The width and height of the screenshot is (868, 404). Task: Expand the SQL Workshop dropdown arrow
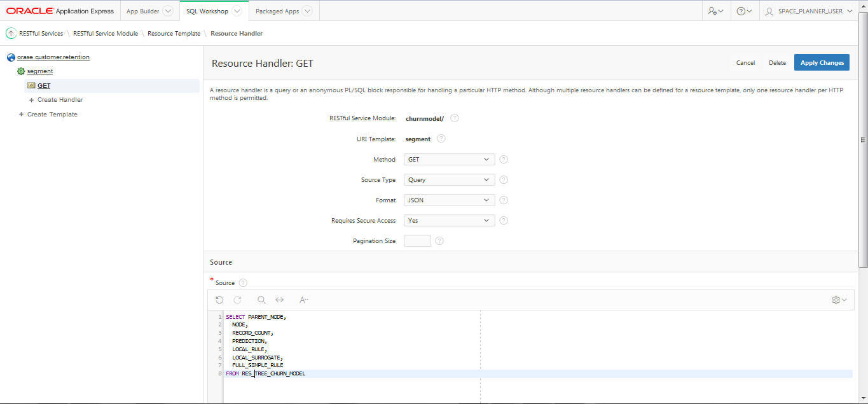pos(237,11)
